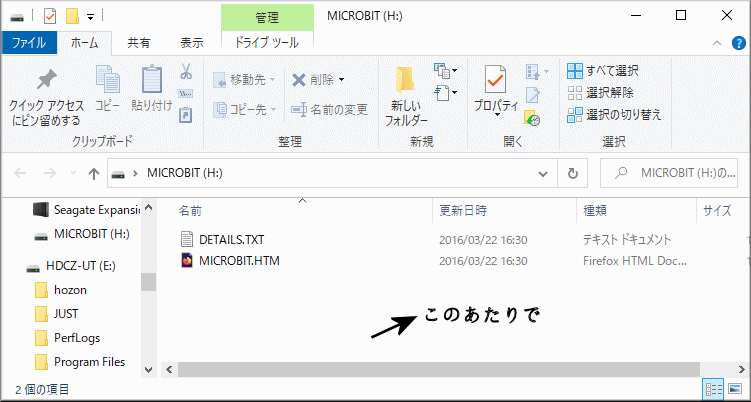Image resolution: width=751 pixels, height=402 pixels.
Task: Open the Drive Tools (ドライブ ツール) tab
Action: pyautogui.click(x=267, y=43)
